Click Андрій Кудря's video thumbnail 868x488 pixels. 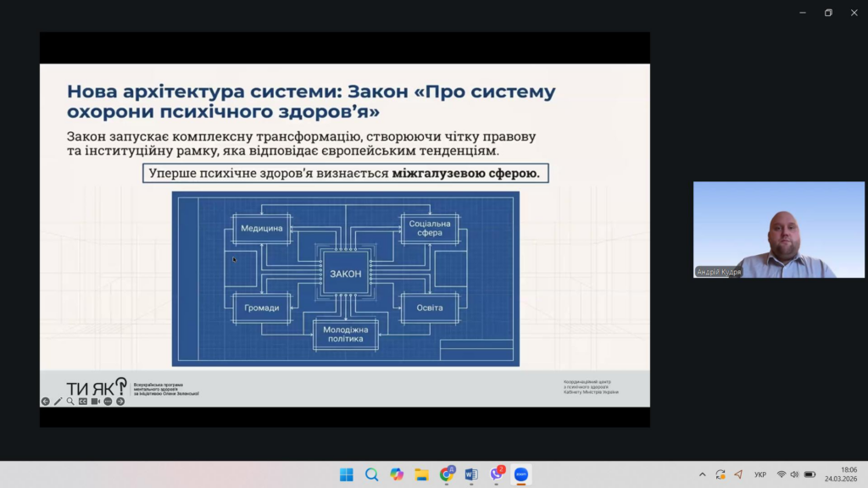766,230
